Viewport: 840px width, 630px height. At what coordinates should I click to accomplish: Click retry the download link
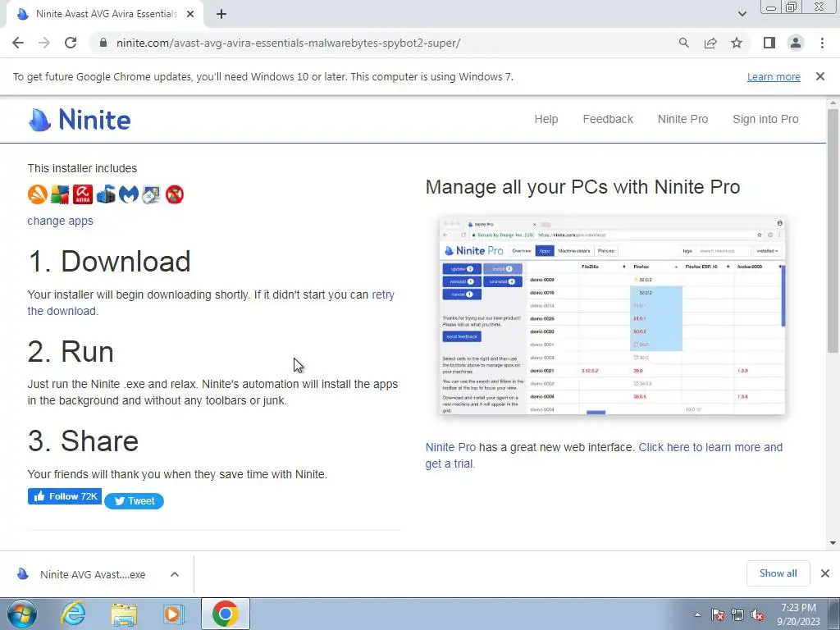[211, 303]
